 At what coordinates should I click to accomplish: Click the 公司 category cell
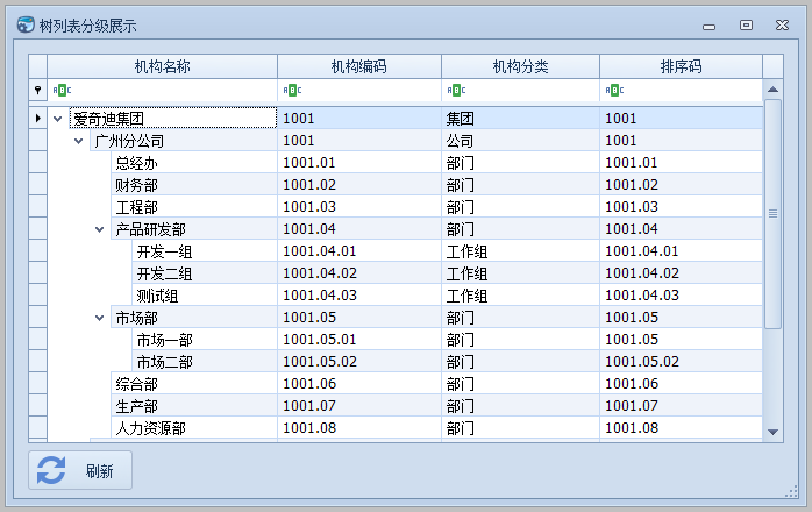pyautogui.click(x=521, y=141)
